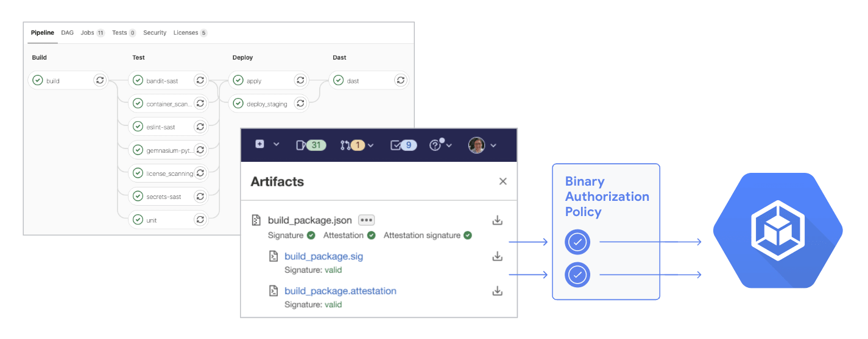The image size is (868, 339).
Task: Expand the merge requests dropdown showing 1
Action: 358,145
